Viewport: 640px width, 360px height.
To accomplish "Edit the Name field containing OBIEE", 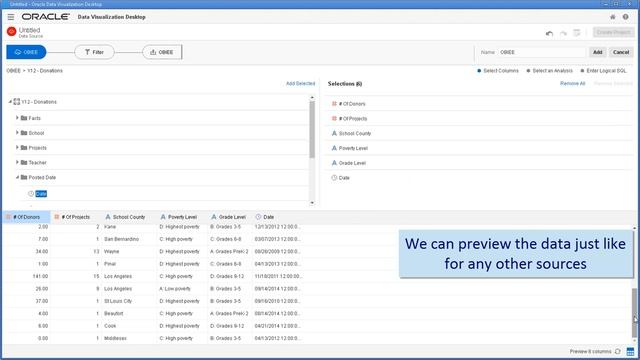I will [542, 52].
